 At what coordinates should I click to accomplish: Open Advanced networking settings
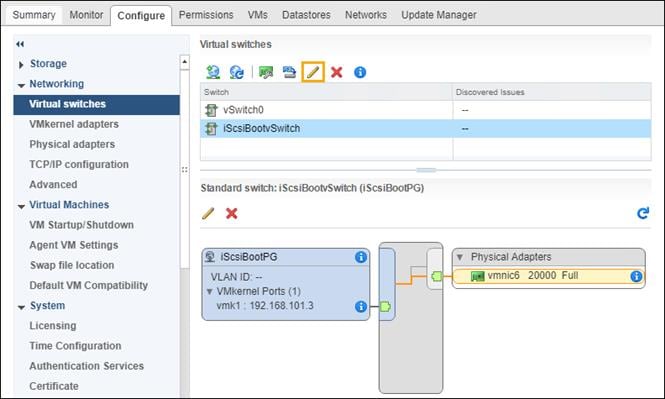tap(53, 185)
